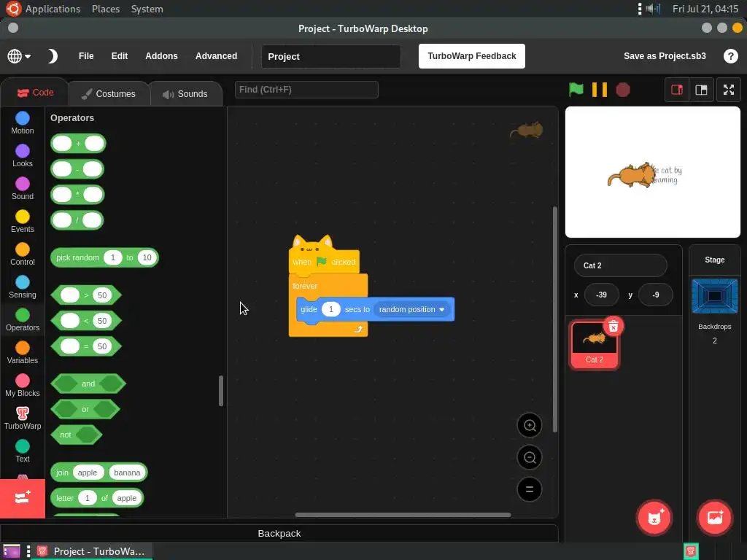747x560 pixels.
Task: Click the green flag to start project
Action: tap(576, 90)
